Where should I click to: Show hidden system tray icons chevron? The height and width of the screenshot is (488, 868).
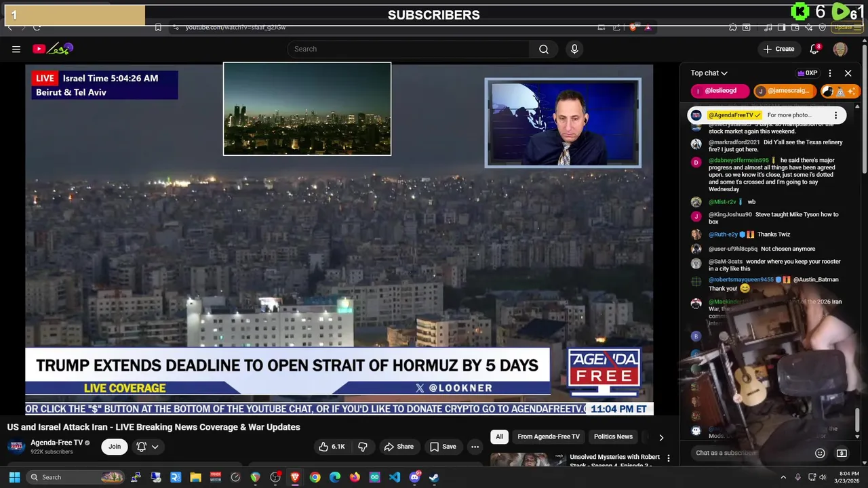click(x=783, y=477)
